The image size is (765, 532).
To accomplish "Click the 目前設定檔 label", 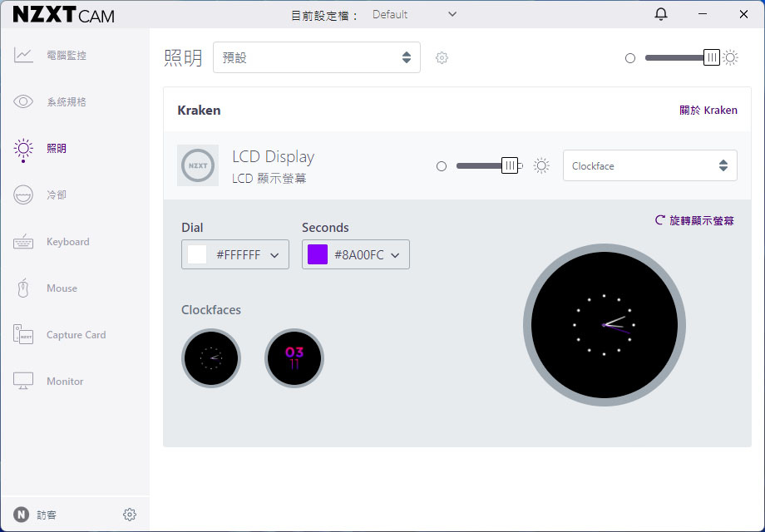I will [324, 16].
